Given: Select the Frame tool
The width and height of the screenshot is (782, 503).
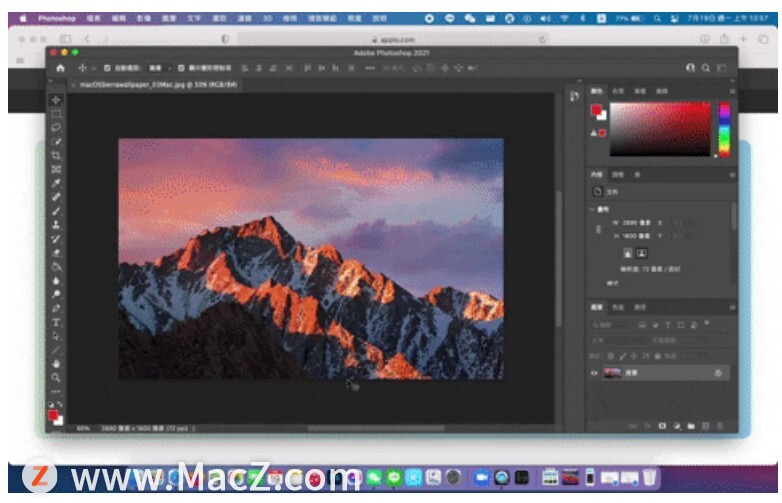Looking at the screenshot, I should tap(56, 169).
